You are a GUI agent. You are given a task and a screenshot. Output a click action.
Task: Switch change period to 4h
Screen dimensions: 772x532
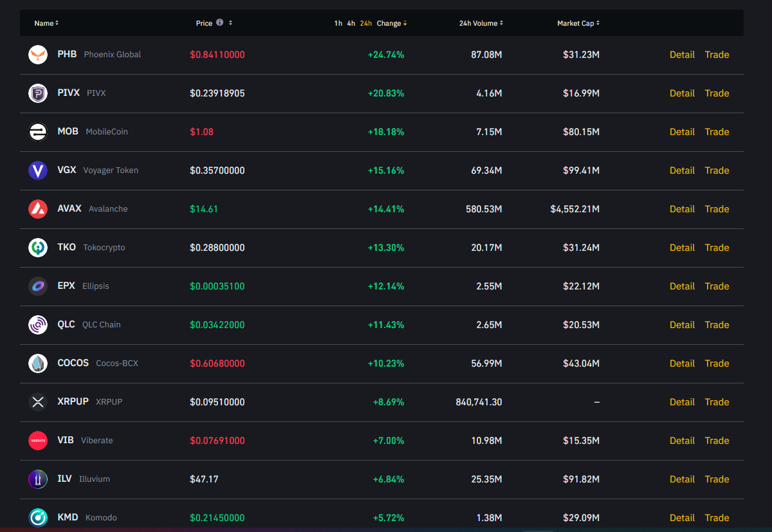tap(351, 23)
